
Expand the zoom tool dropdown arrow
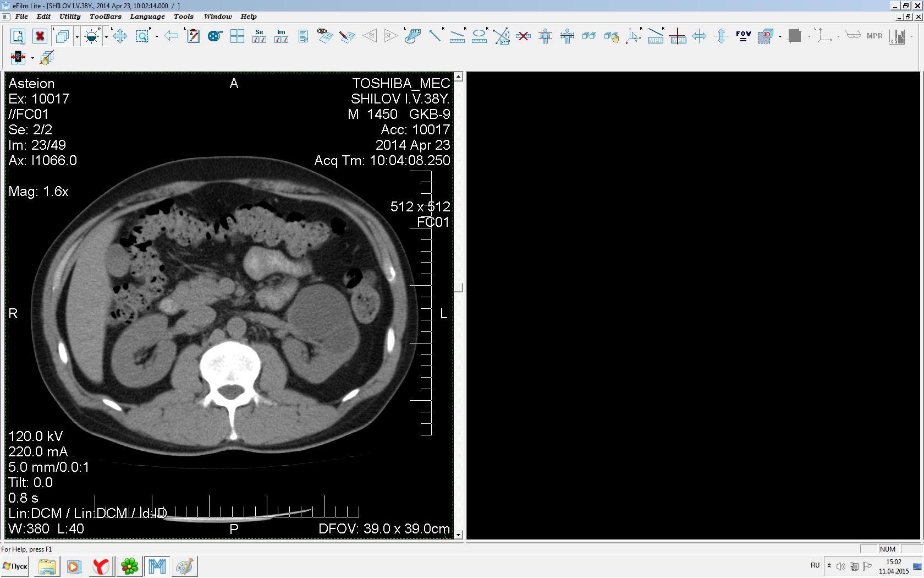[x=157, y=37]
